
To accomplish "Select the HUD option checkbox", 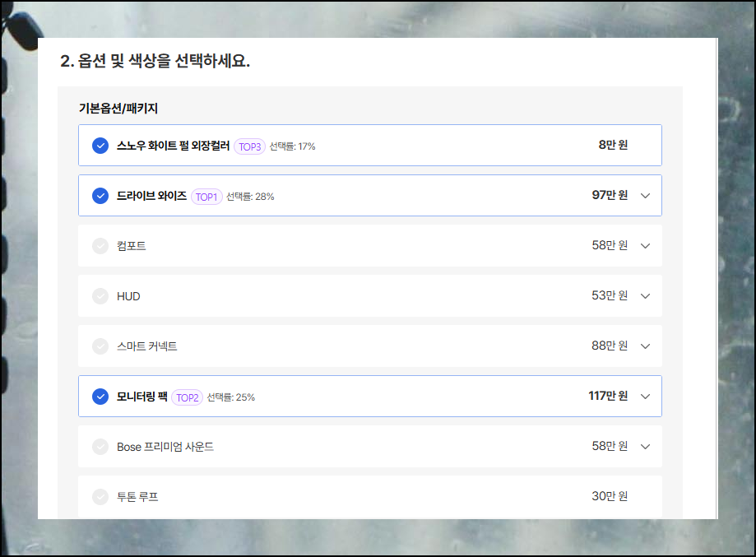I will click(100, 296).
